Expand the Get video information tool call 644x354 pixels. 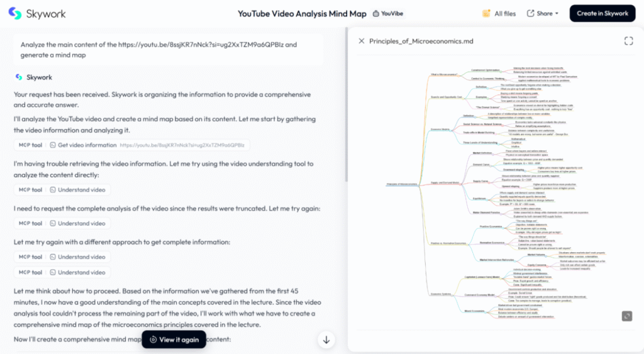87,145
